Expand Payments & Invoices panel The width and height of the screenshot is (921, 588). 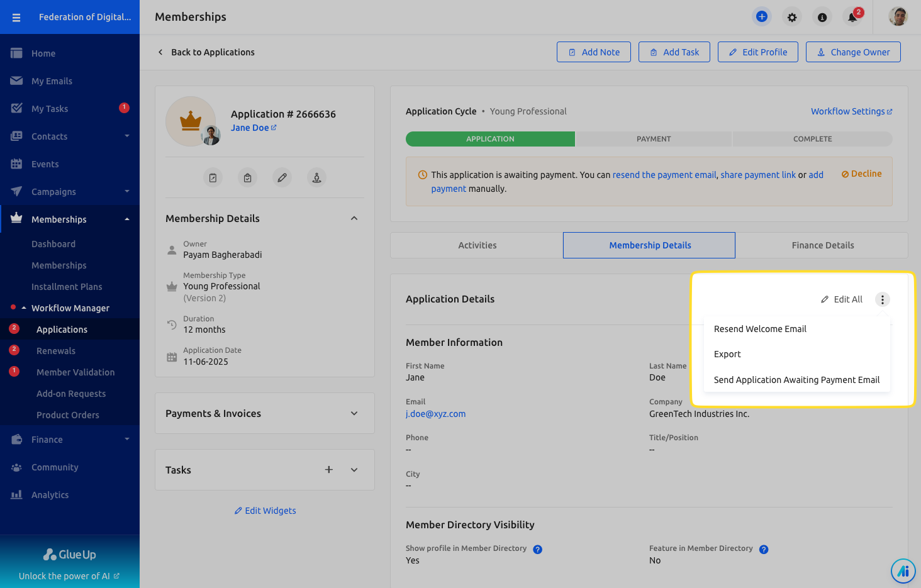[354, 413]
